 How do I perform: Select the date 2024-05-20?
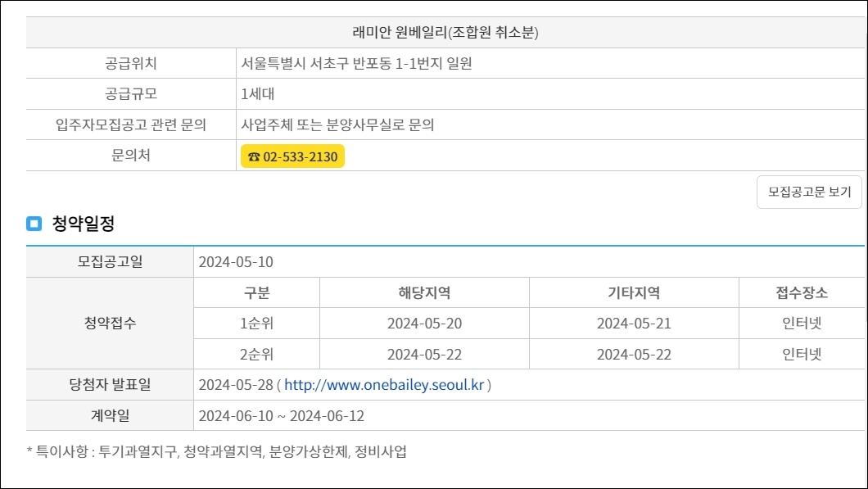click(425, 324)
